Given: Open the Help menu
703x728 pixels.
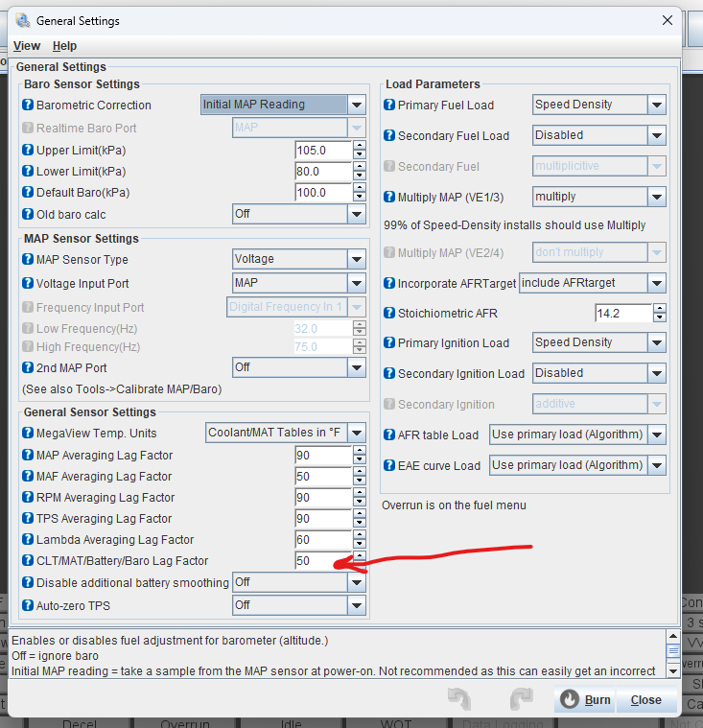Looking at the screenshot, I should (64, 46).
